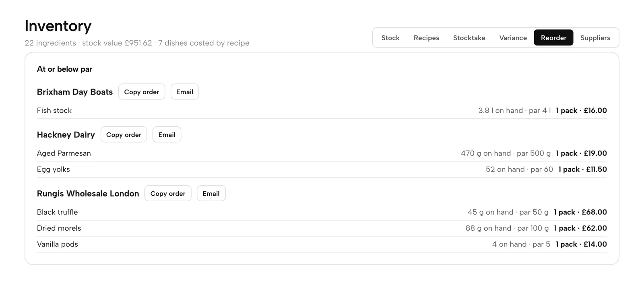Click the Fish stock ingredient name
The width and height of the screenshot is (644, 281).
tap(54, 110)
